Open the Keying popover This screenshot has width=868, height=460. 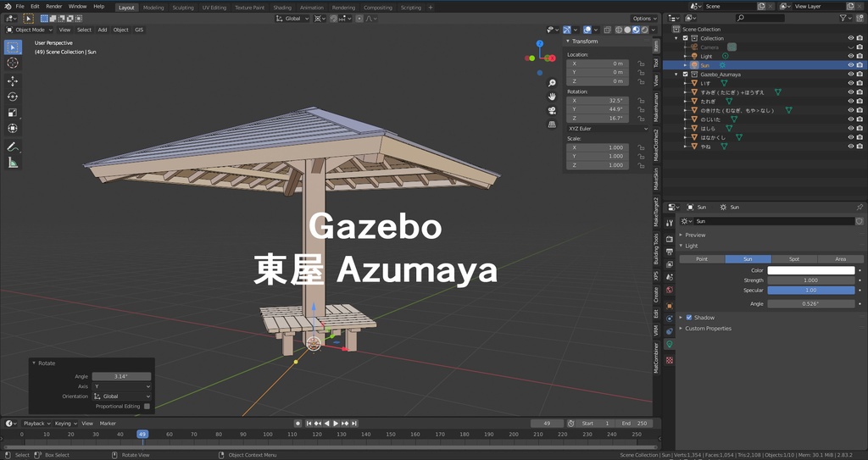(x=65, y=424)
